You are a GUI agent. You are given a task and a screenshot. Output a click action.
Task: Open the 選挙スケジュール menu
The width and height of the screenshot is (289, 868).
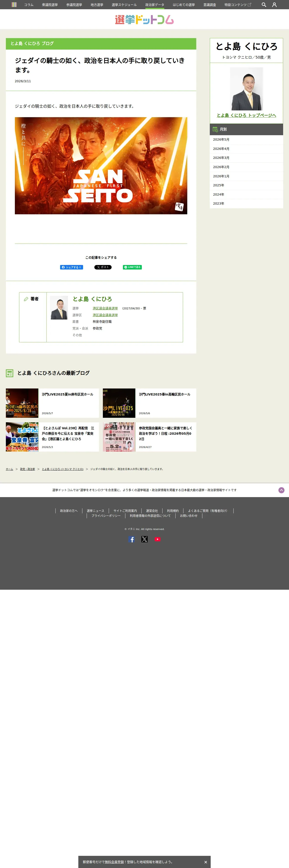point(124,5)
